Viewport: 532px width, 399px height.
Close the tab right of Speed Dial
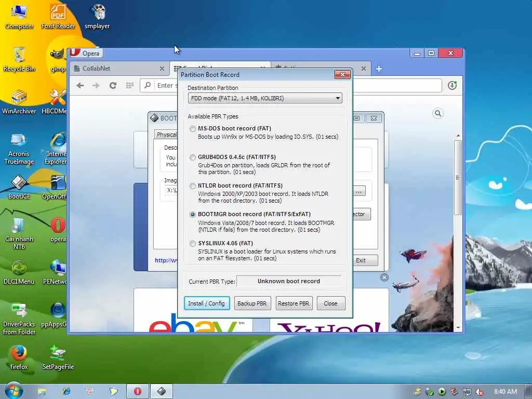pos(363,69)
